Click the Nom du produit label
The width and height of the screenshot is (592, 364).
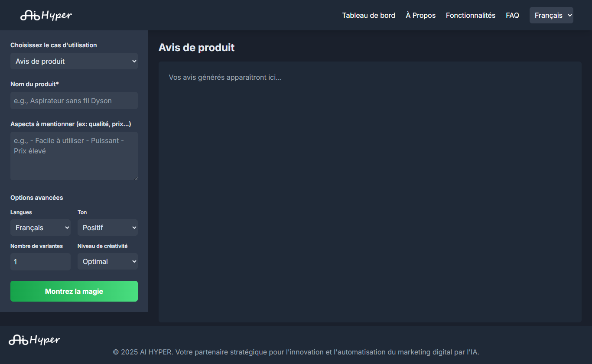[35, 84]
